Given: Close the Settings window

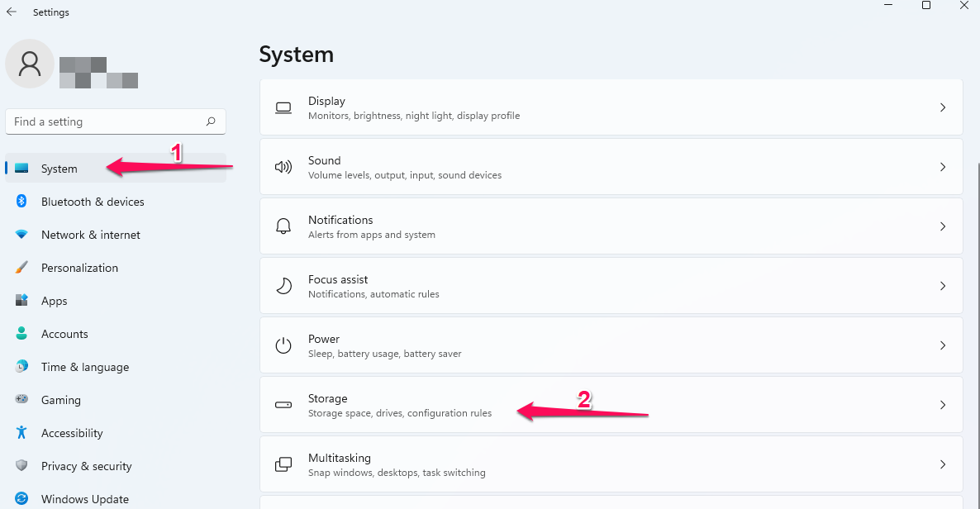Looking at the screenshot, I should click(x=963, y=5).
